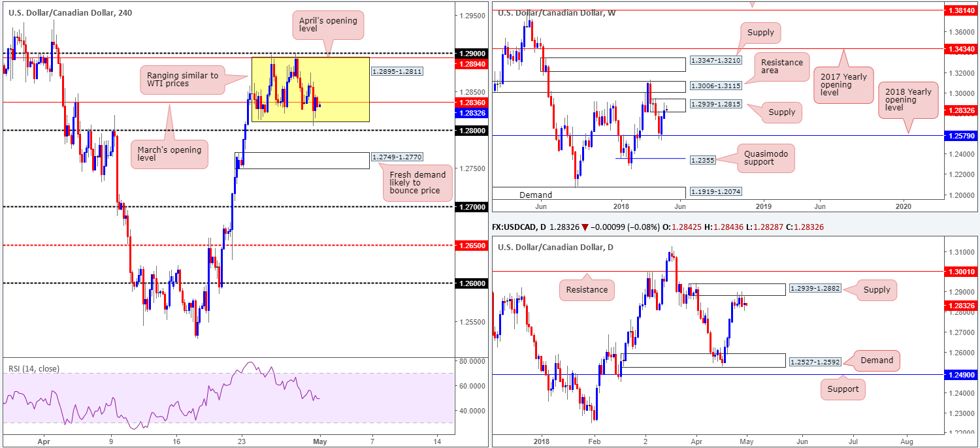980x448 pixels.
Task: Click the "Support" callout on daily chart
Action: [843, 389]
